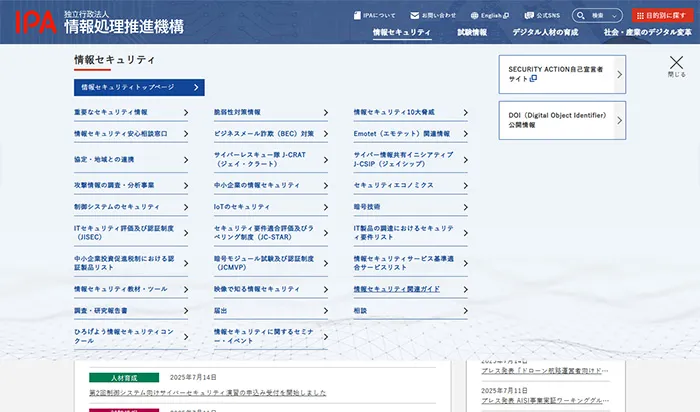Open ITセキュリティ評価及び認証制度 (JISEC) item
The width and height of the screenshot is (700, 412).
click(x=131, y=233)
